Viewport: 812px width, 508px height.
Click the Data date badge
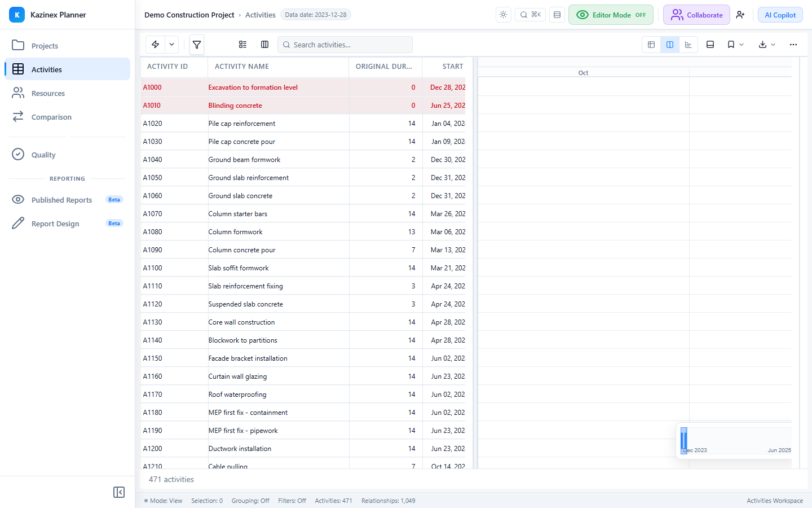316,15
